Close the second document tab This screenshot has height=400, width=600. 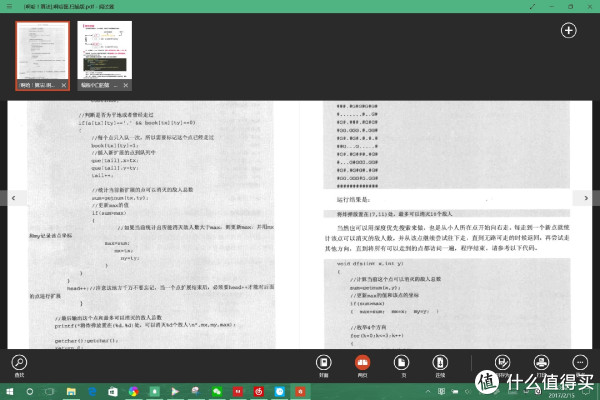point(126,85)
